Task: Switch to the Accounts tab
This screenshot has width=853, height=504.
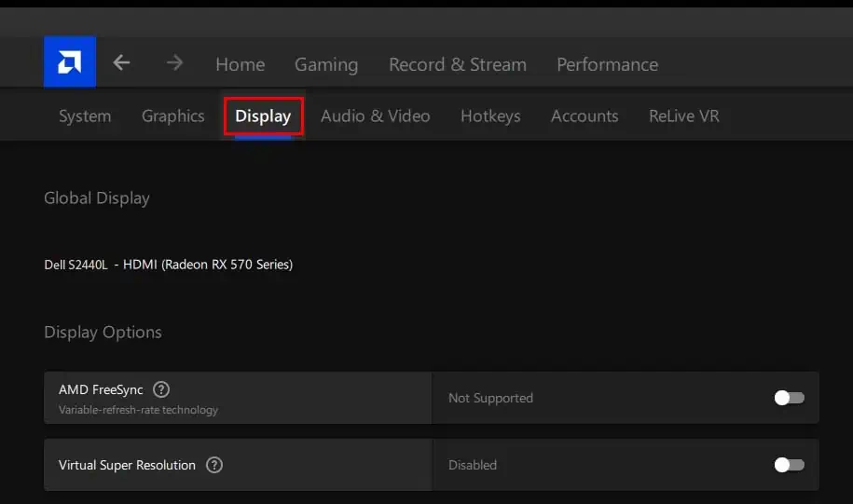Action: point(585,116)
